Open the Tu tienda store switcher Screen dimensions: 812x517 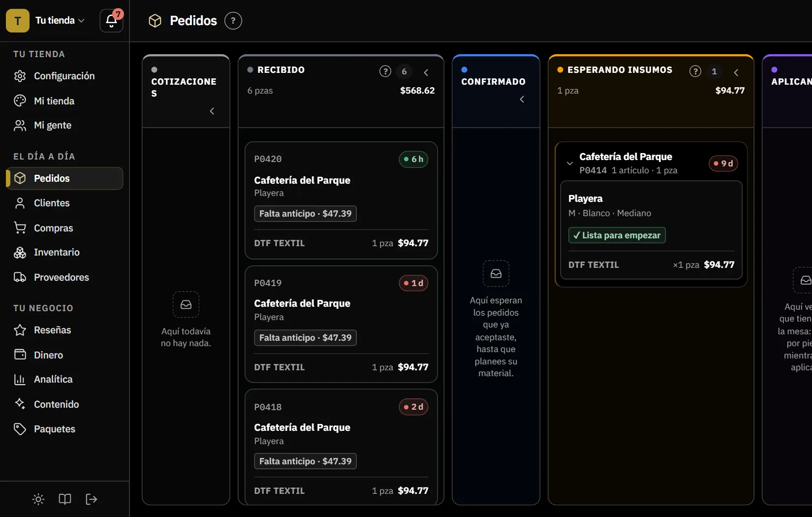coord(60,21)
